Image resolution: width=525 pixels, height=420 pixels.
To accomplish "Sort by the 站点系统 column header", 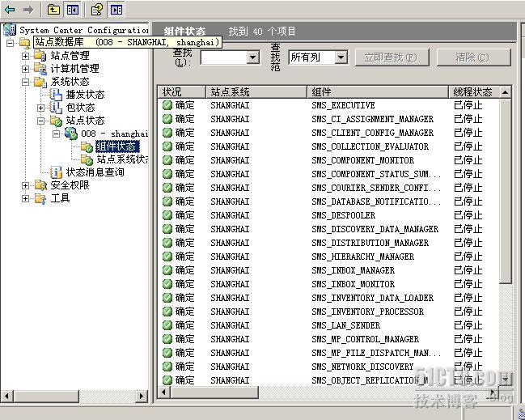I will [256, 91].
